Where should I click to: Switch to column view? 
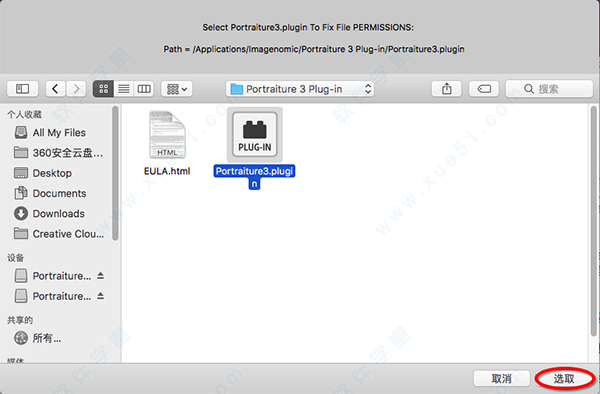point(144,89)
